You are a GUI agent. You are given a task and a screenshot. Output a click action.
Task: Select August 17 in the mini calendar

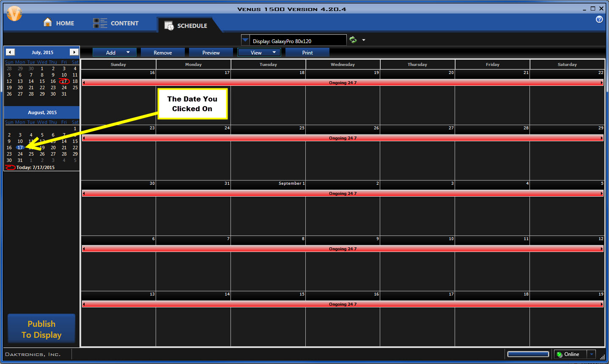[x=20, y=148]
